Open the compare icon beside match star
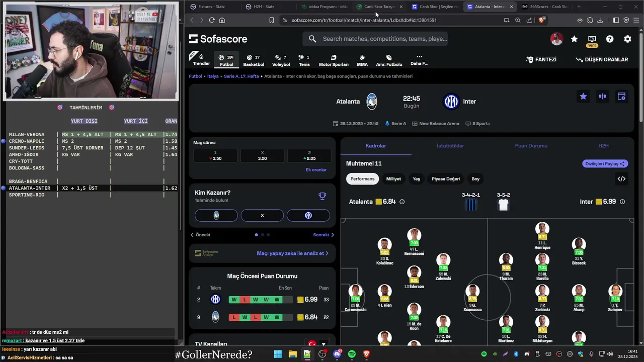 click(602, 96)
